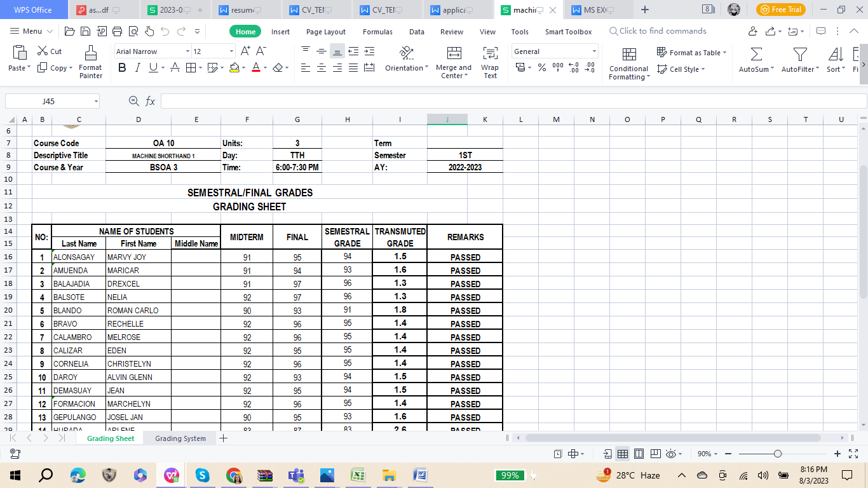Open the volume control in system tray

click(763, 475)
